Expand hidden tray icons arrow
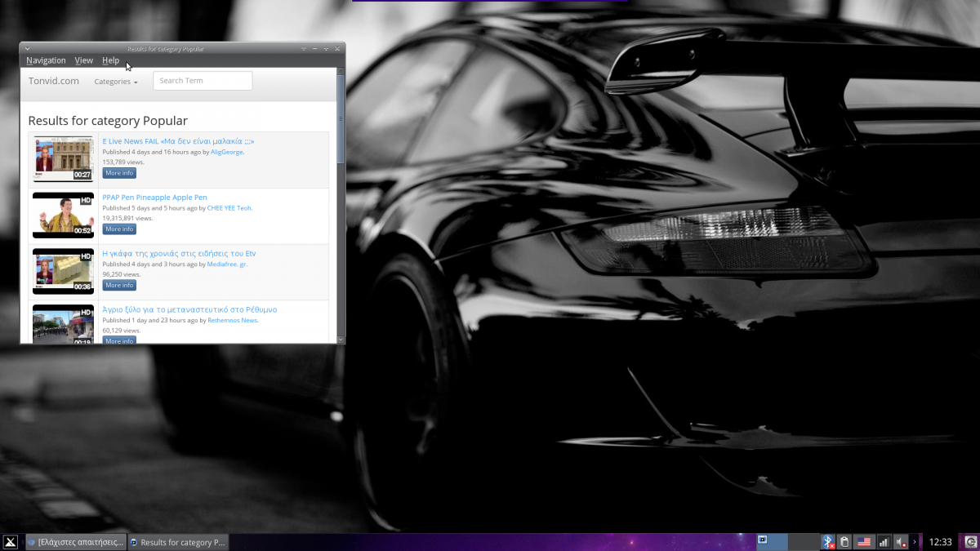The width and height of the screenshot is (980, 551). [x=915, y=542]
